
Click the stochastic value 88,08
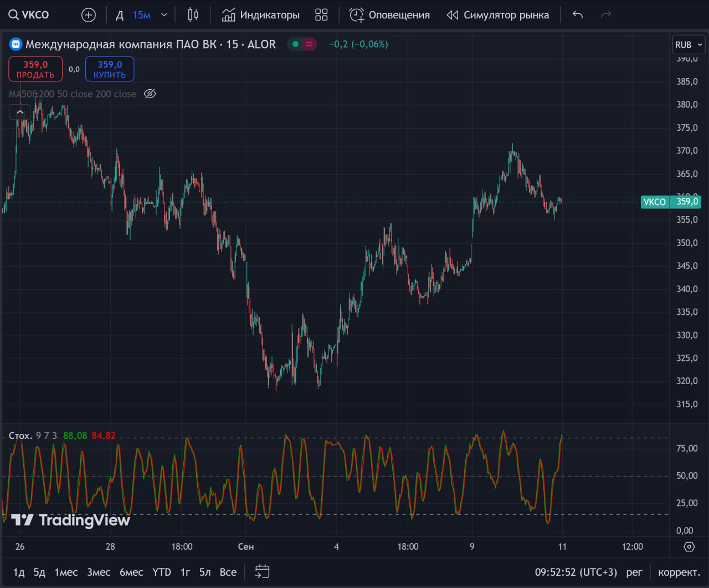tap(75, 436)
